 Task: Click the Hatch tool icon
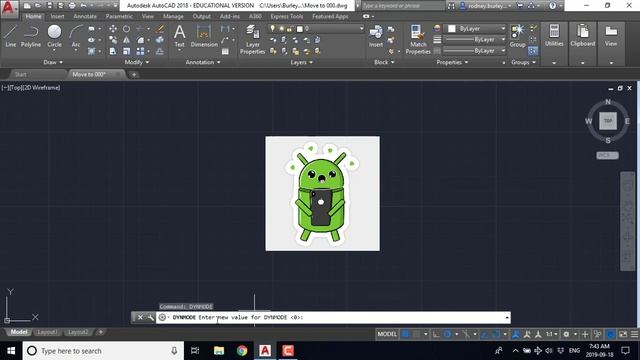[x=91, y=51]
